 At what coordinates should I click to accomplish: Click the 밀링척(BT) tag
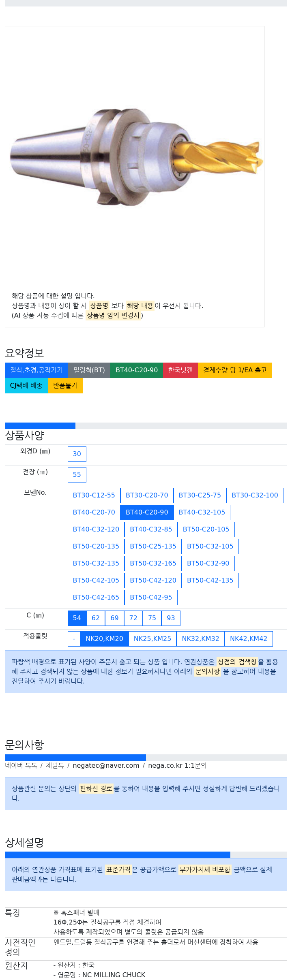(x=89, y=370)
